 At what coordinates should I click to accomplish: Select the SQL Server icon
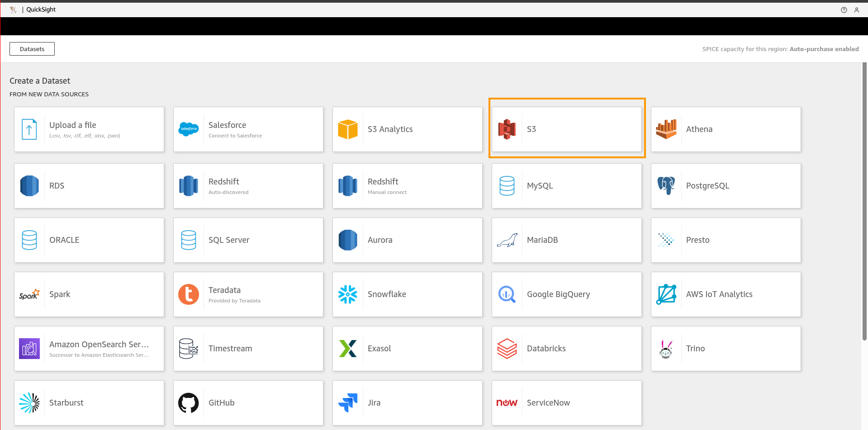click(189, 240)
